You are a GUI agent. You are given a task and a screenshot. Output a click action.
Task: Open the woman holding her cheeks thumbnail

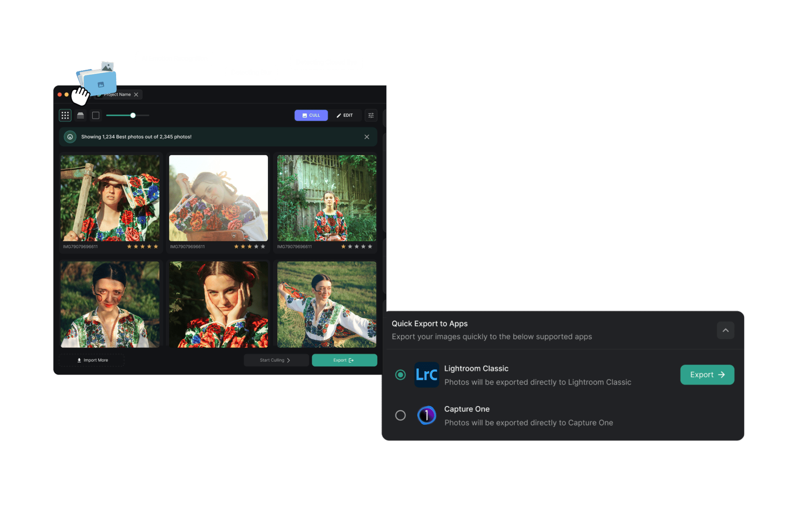click(x=218, y=304)
